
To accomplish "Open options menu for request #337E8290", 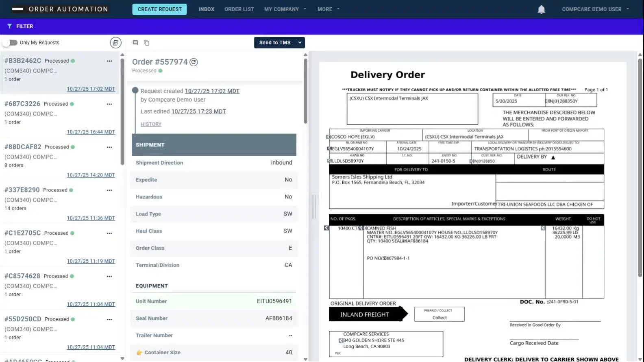I will [x=109, y=190].
